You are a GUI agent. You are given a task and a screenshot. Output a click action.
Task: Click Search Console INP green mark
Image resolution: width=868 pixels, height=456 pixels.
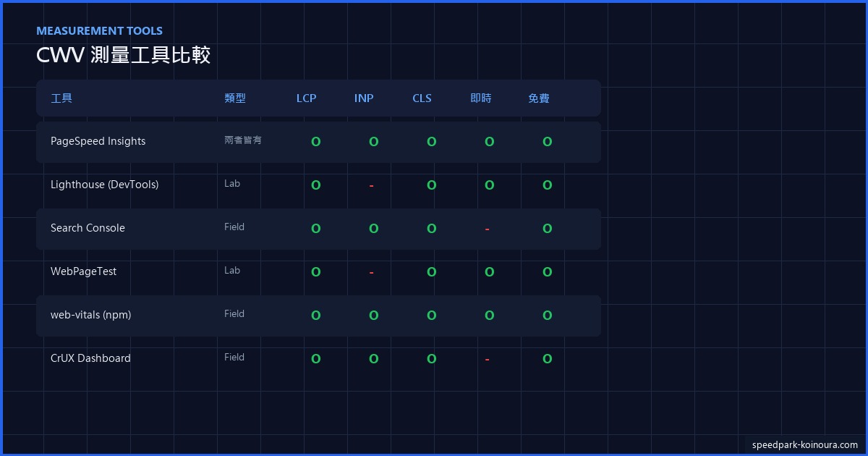373,229
